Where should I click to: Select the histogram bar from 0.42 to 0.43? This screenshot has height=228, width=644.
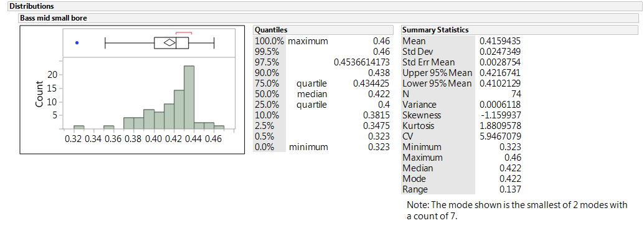click(179, 110)
